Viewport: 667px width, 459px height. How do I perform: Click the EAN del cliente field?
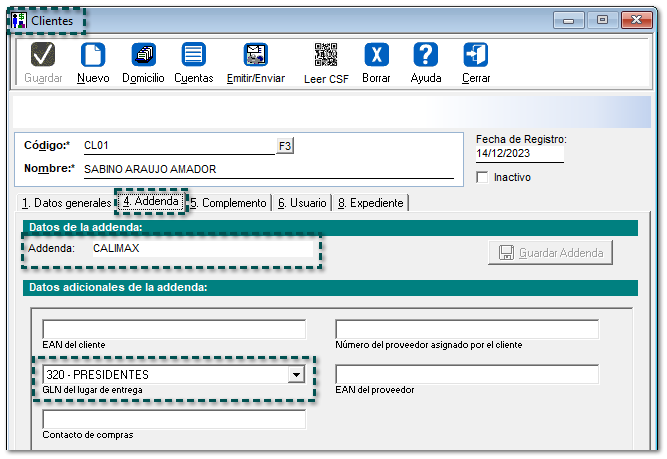tap(174, 330)
